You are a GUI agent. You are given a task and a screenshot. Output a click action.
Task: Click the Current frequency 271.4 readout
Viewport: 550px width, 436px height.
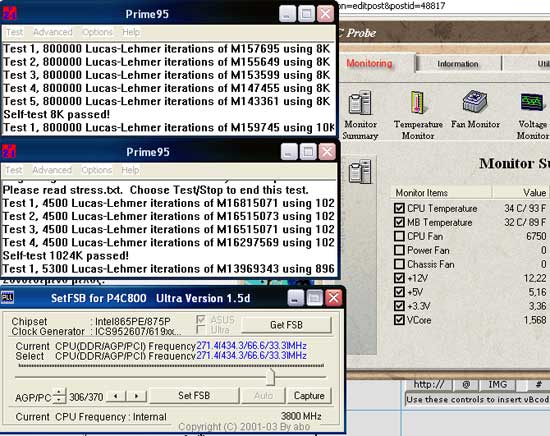[x=251, y=346]
